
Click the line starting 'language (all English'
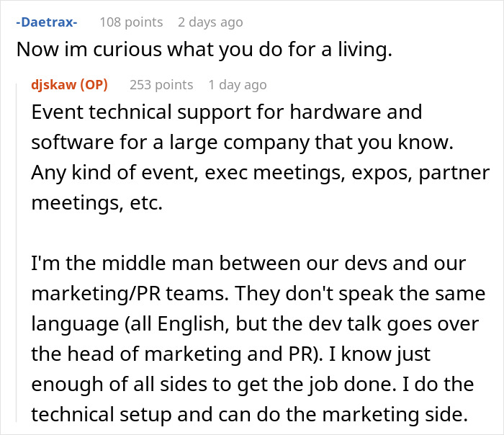(255, 324)
